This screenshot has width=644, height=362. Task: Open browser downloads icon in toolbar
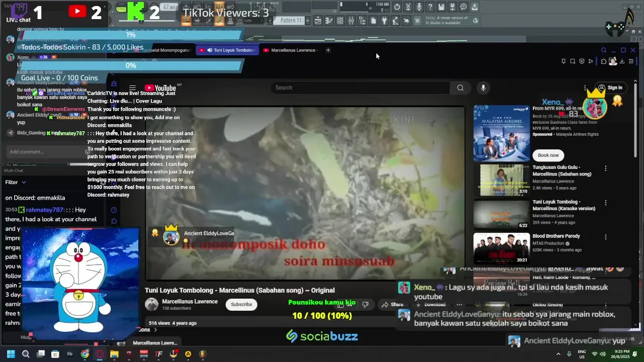[x=622, y=61]
